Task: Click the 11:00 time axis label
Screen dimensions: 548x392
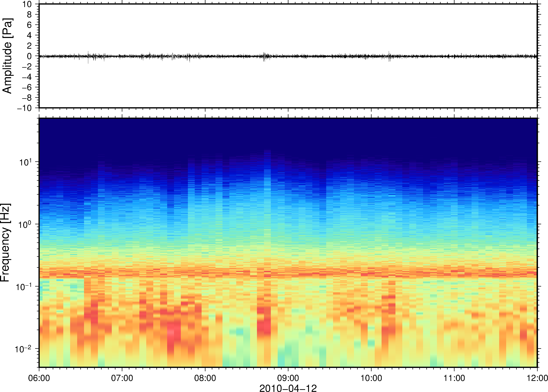Action: [x=454, y=378]
